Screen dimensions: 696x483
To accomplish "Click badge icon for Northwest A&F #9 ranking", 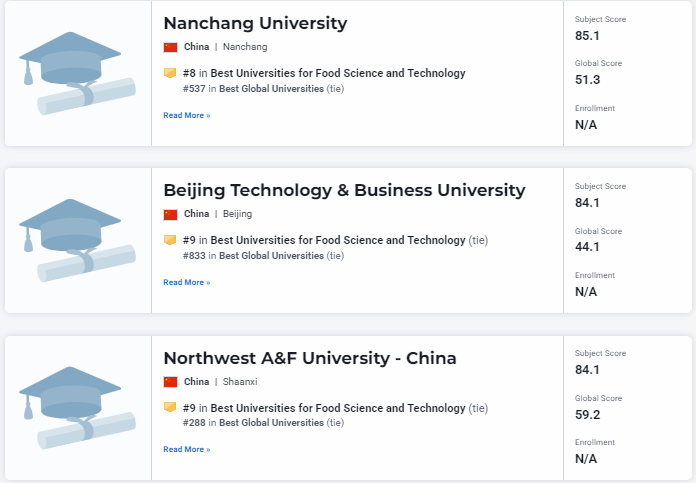I will [x=170, y=408].
